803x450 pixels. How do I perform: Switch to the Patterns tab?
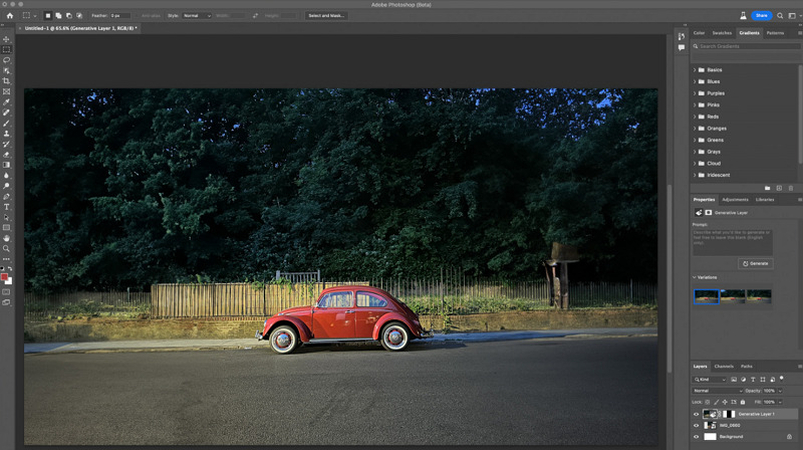click(775, 33)
